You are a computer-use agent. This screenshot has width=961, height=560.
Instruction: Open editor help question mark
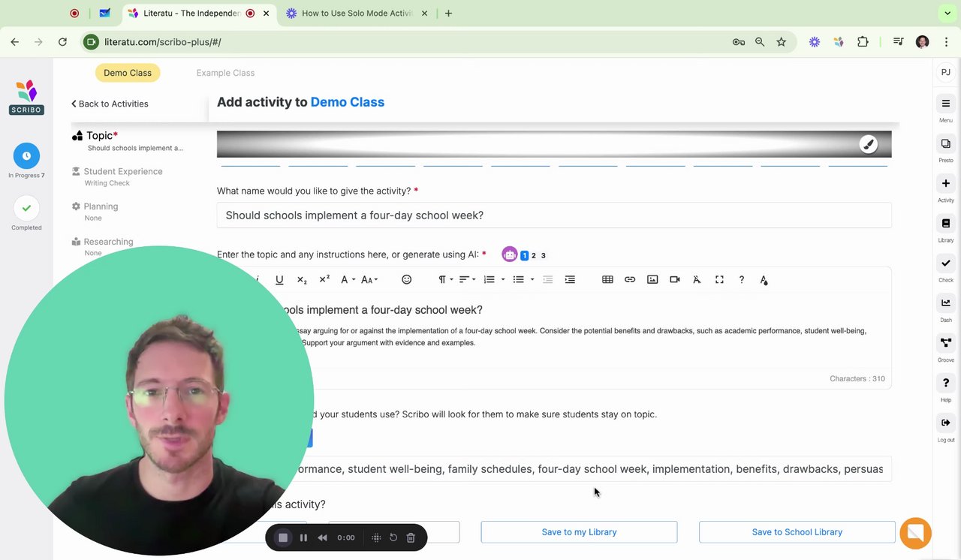741,279
